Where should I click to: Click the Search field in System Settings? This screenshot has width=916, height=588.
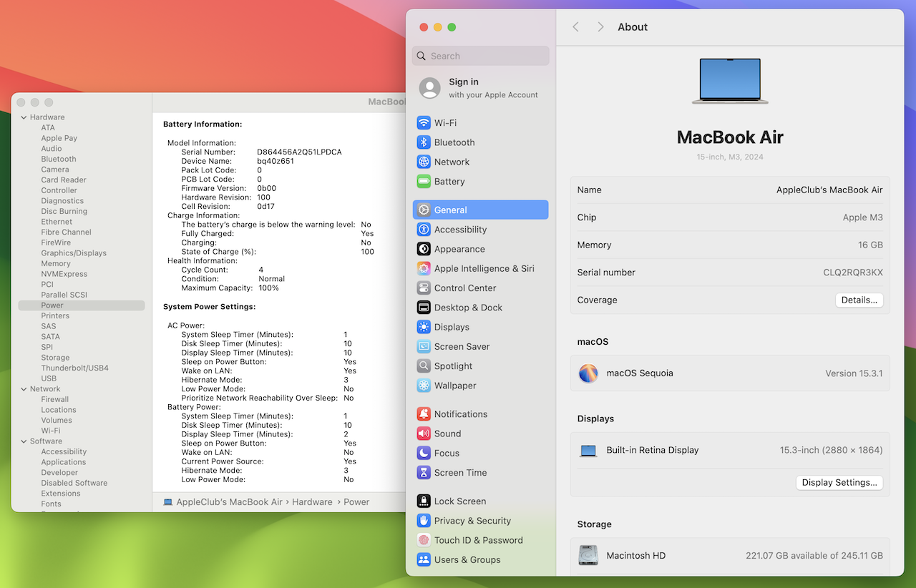(481, 56)
